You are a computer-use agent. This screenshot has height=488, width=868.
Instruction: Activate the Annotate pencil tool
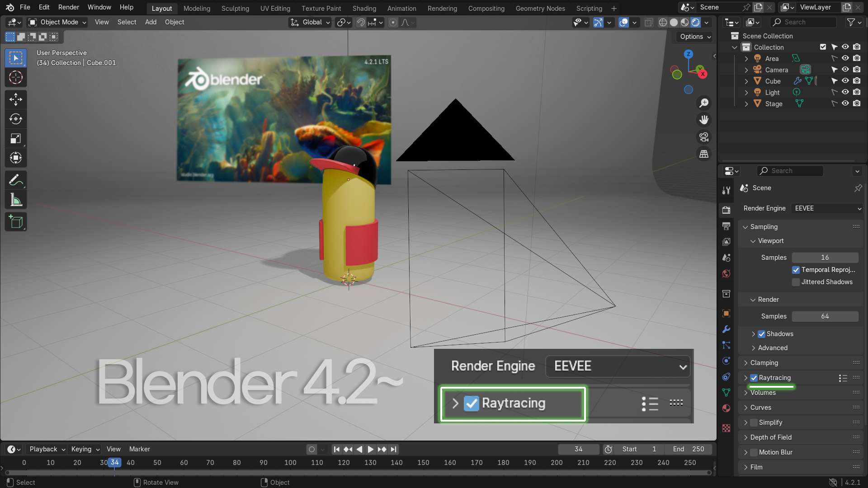click(x=16, y=180)
